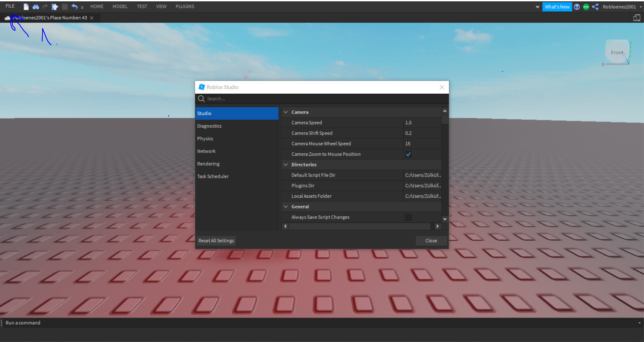Image resolution: width=644 pixels, height=342 pixels.
Task: Open the help question mark icon
Action: click(x=577, y=7)
